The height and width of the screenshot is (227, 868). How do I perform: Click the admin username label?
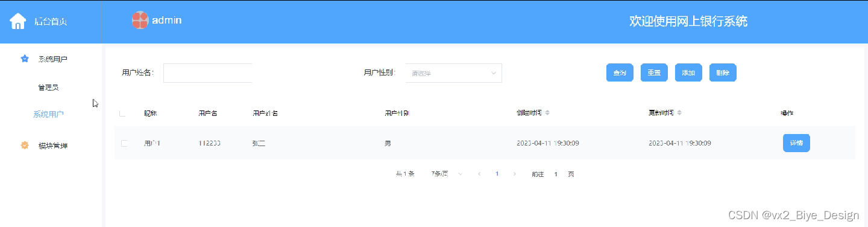[x=167, y=21]
